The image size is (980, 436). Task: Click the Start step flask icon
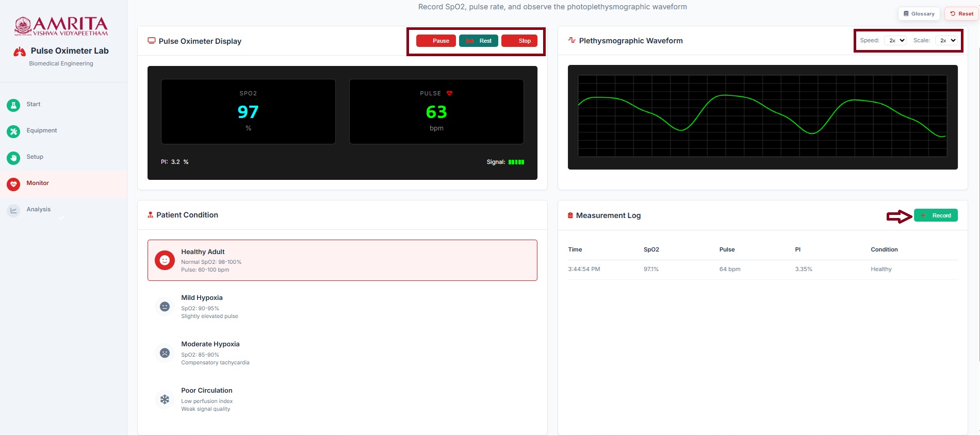click(x=13, y=105)
